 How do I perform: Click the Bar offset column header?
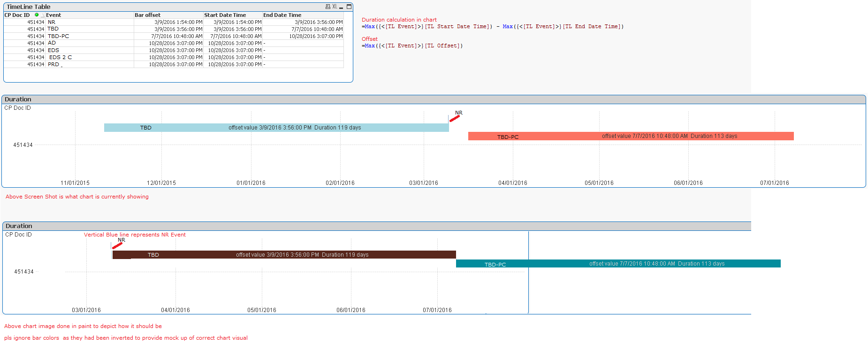(x=147, y=15)
